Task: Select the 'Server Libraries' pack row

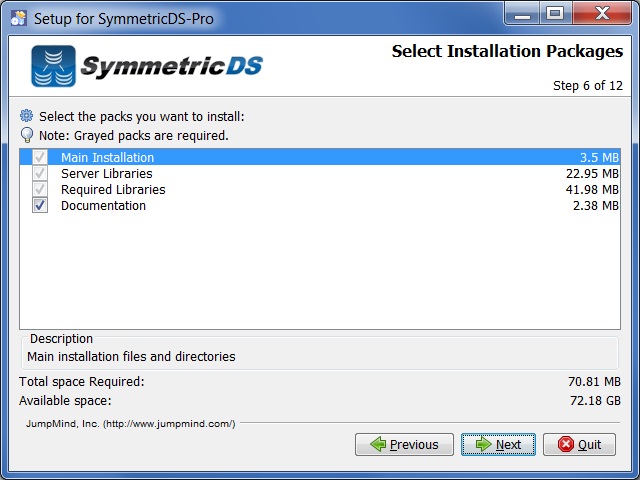Action: click(x=320, y=173)
